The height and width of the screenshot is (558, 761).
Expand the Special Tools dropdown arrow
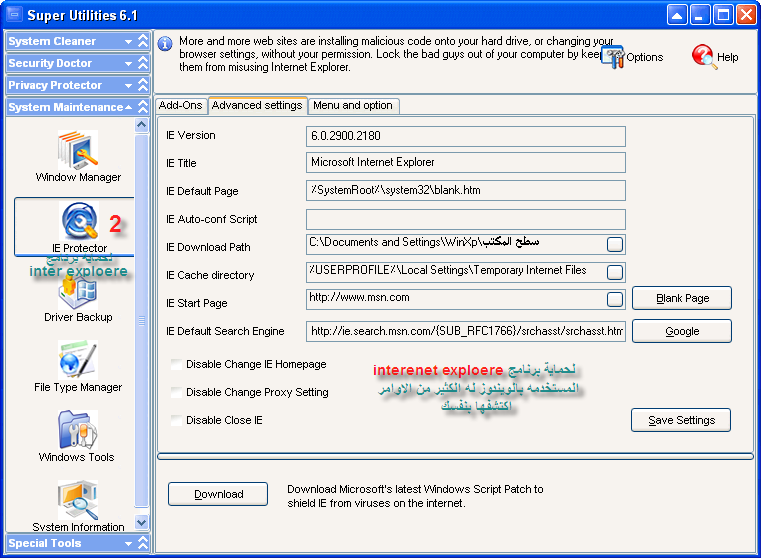coord(128,543)
